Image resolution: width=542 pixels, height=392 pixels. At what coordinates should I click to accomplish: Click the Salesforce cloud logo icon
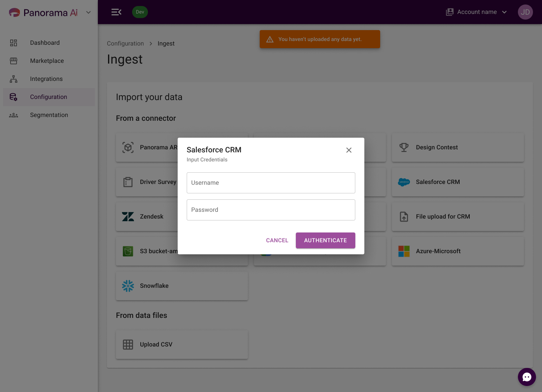404,182
